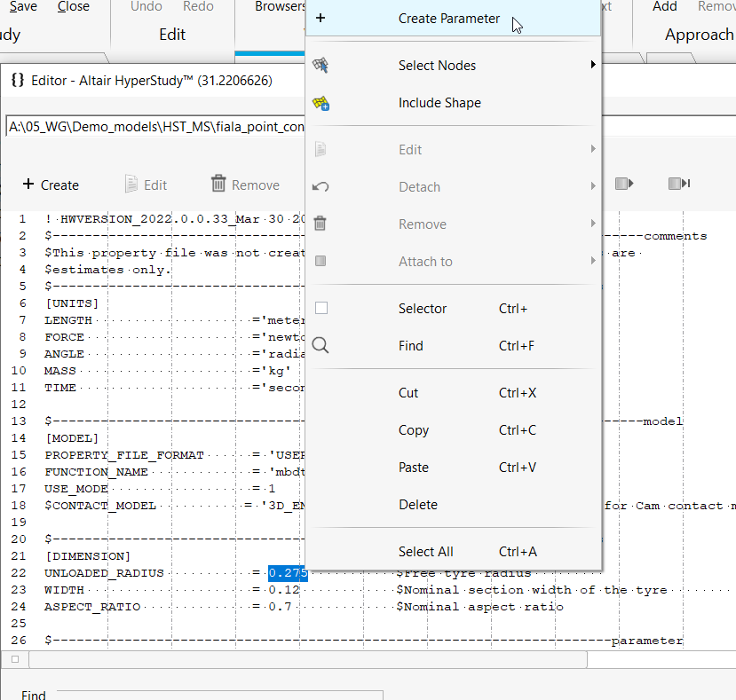Click the Select Nodes icon

coord(321,66)
